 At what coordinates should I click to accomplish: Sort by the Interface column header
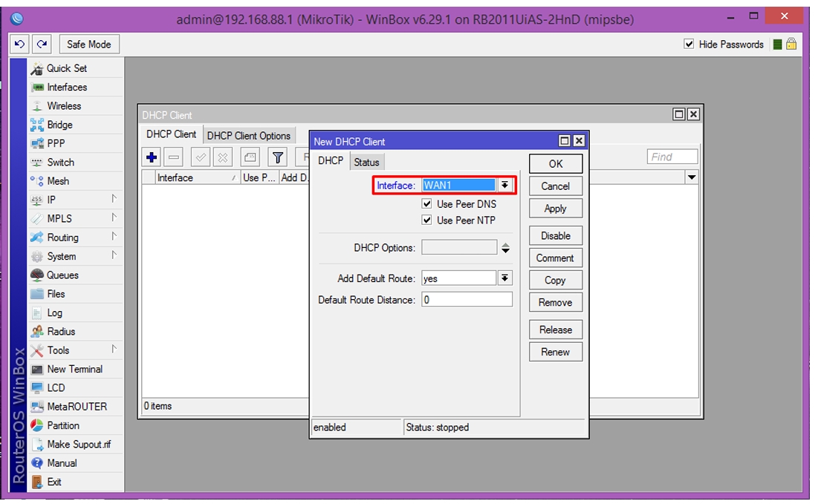pos(198,178)
